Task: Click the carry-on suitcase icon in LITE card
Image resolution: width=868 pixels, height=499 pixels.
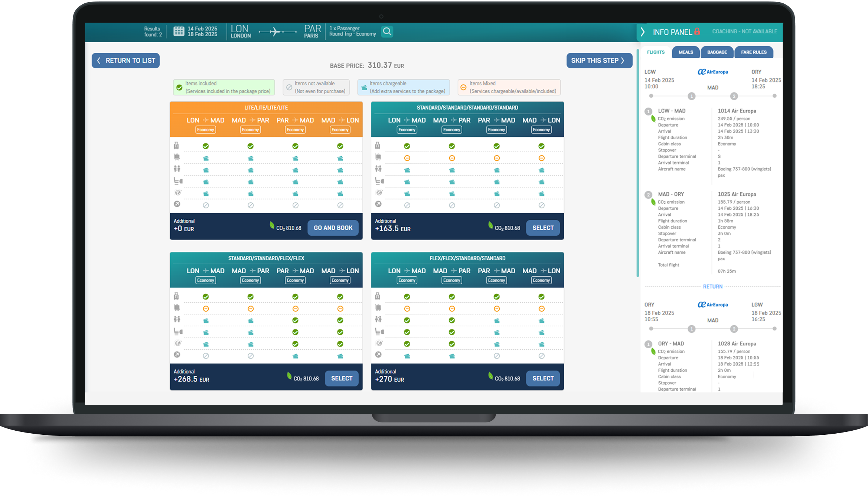Action: tap(176, 145)
